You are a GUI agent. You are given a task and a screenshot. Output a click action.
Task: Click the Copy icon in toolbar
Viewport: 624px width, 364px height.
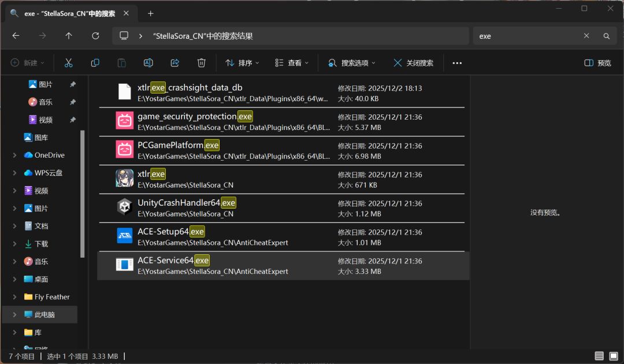click(95, 63)
